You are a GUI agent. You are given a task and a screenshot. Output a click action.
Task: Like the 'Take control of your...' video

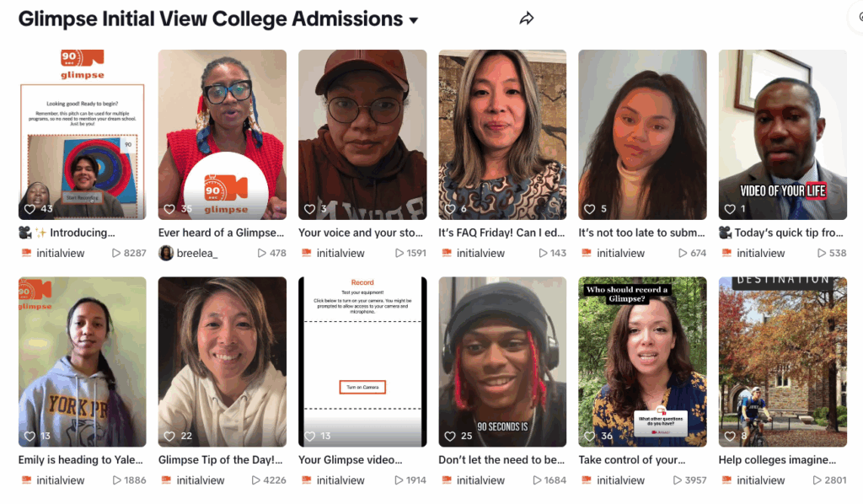coord(590,436)
